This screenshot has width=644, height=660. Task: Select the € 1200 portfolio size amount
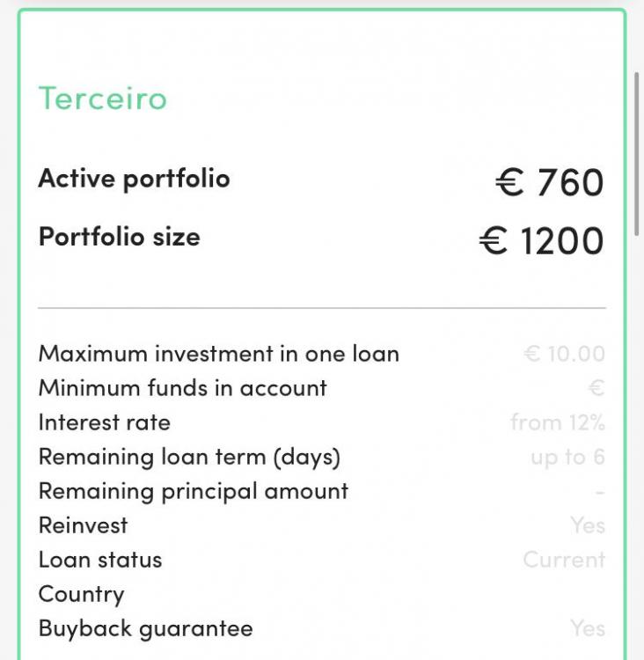tap(542, 241)
